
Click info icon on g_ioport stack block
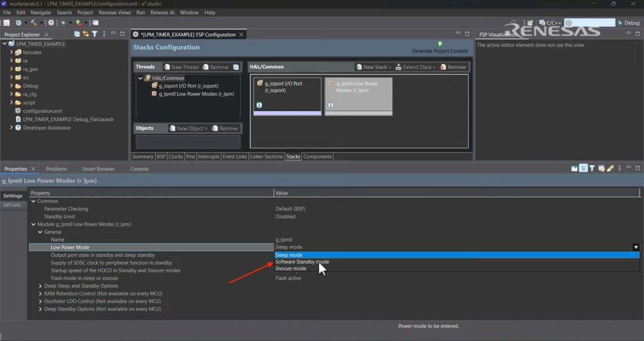pyautogui.click(x=259, y=105)
